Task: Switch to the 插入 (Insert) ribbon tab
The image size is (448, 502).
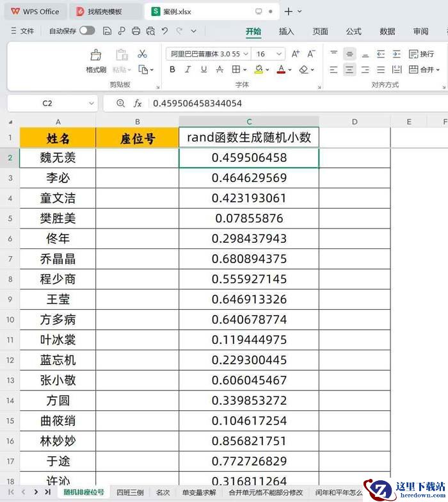Action: pos(287,31)
